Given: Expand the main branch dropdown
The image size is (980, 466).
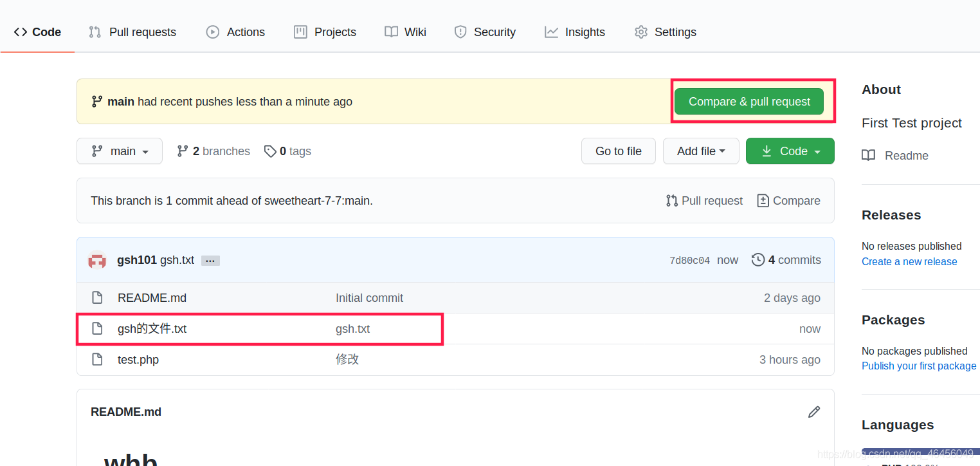Looking at the screenshot, I should tap(120, 151).
